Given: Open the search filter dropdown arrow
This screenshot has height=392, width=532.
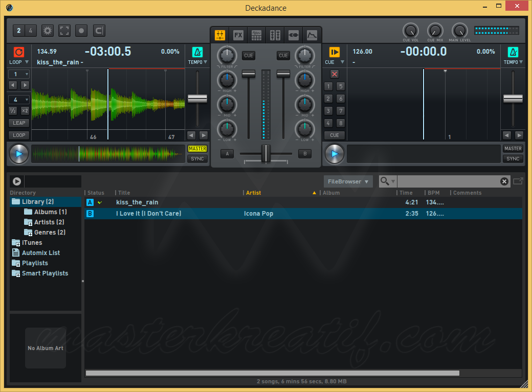Looking at the screenshot, I should pyautogui.click(x=393, y=181).
